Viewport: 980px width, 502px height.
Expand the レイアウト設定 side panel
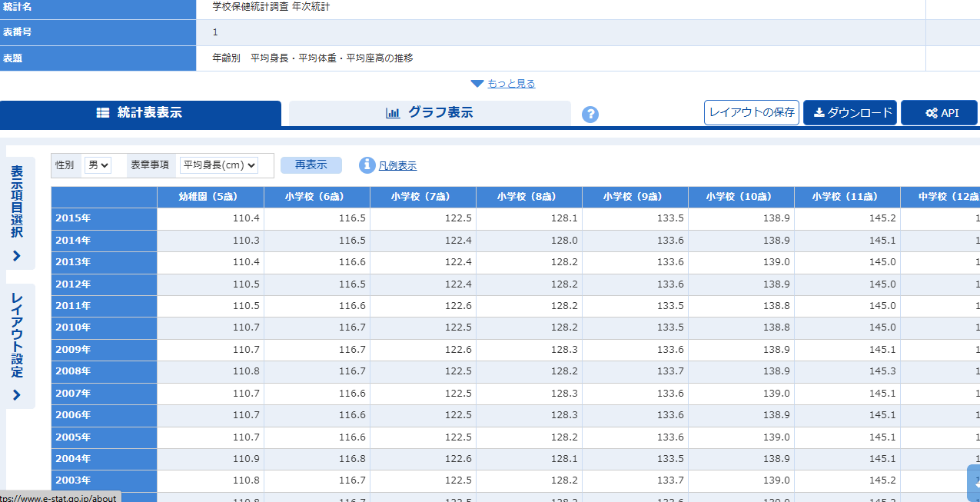click(x=17, y=346)
